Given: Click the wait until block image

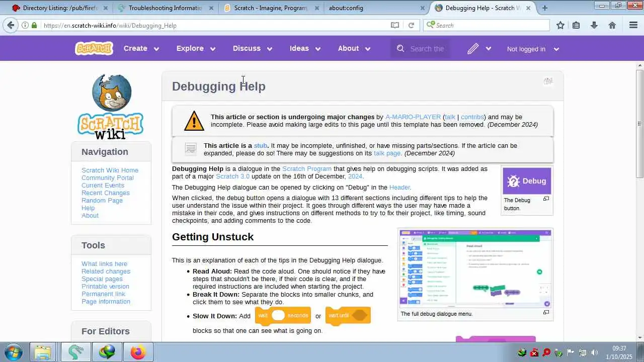Looking at the screenshot, I should 348,316.
